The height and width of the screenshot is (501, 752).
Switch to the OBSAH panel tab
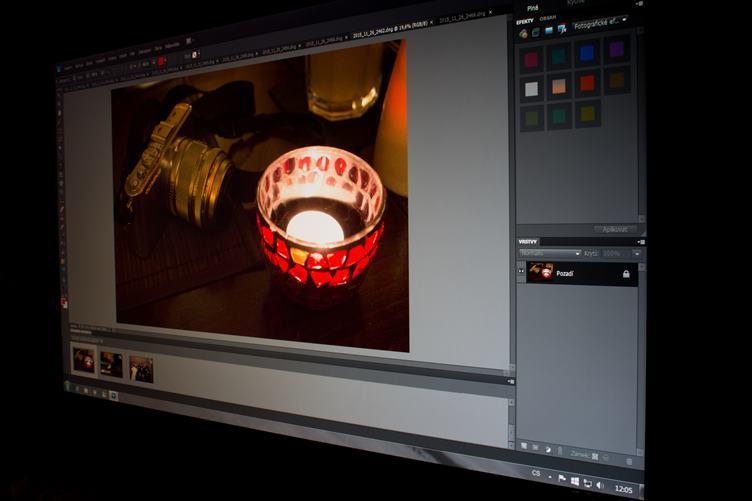tap(548, 18)
